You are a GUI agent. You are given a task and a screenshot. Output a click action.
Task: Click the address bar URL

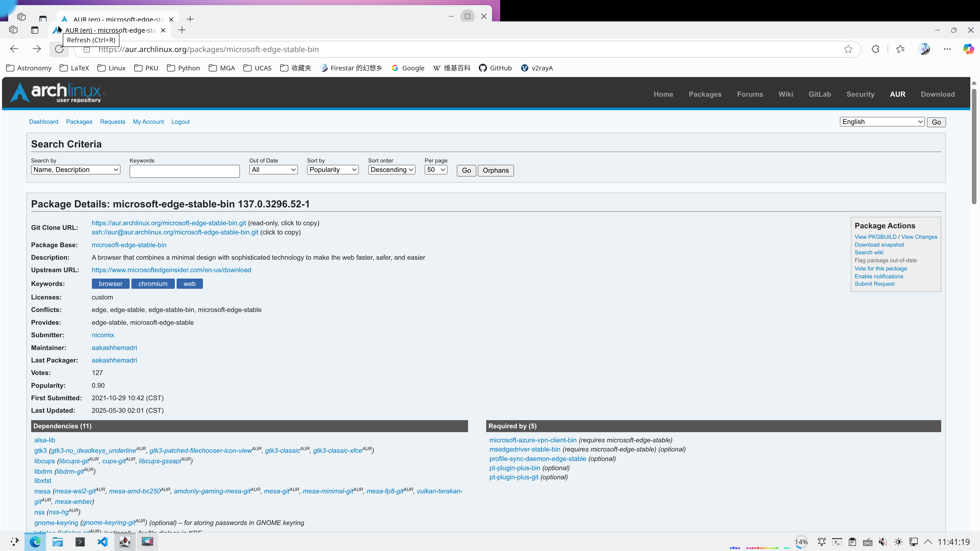209,49
